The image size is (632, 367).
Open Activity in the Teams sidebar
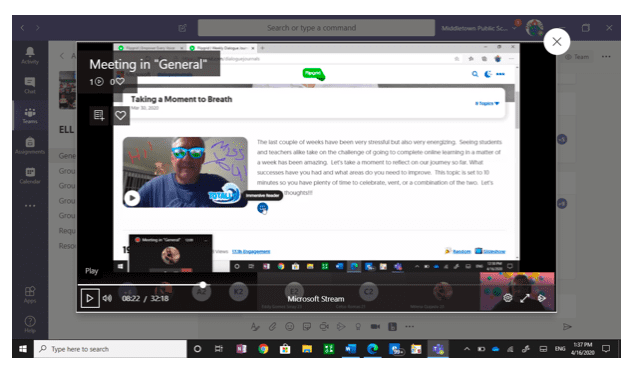click(x=30, y=55)
